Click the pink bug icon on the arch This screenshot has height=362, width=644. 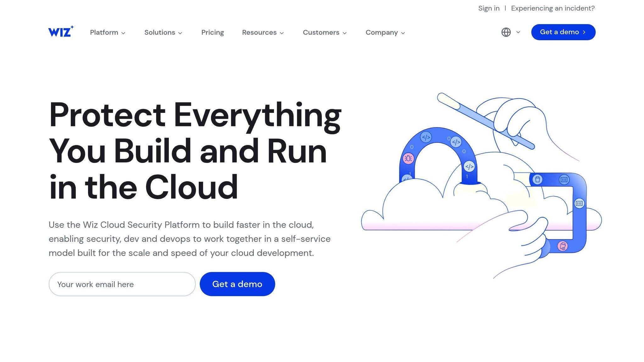pyautogui.click(x=408, y=158)
